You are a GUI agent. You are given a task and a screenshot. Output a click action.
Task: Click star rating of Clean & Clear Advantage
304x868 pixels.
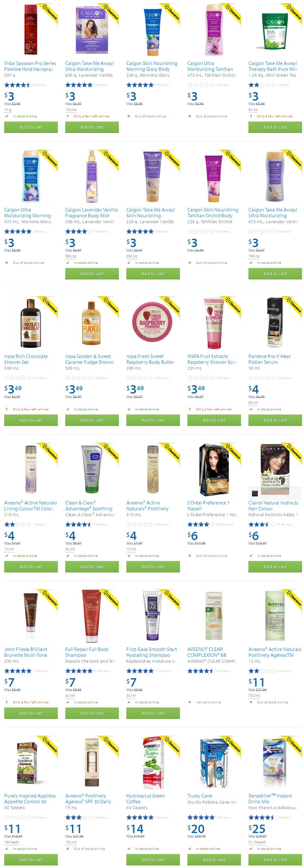point(79,525)
